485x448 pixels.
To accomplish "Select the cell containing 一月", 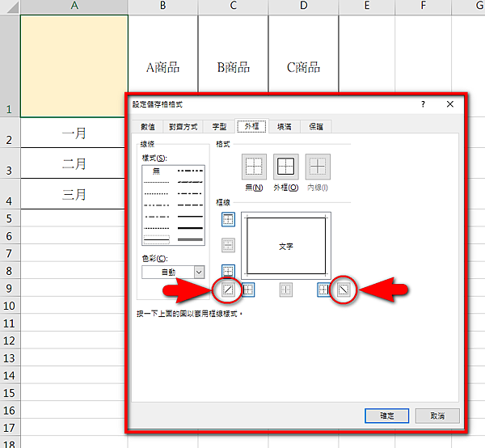I will (74, 133).
